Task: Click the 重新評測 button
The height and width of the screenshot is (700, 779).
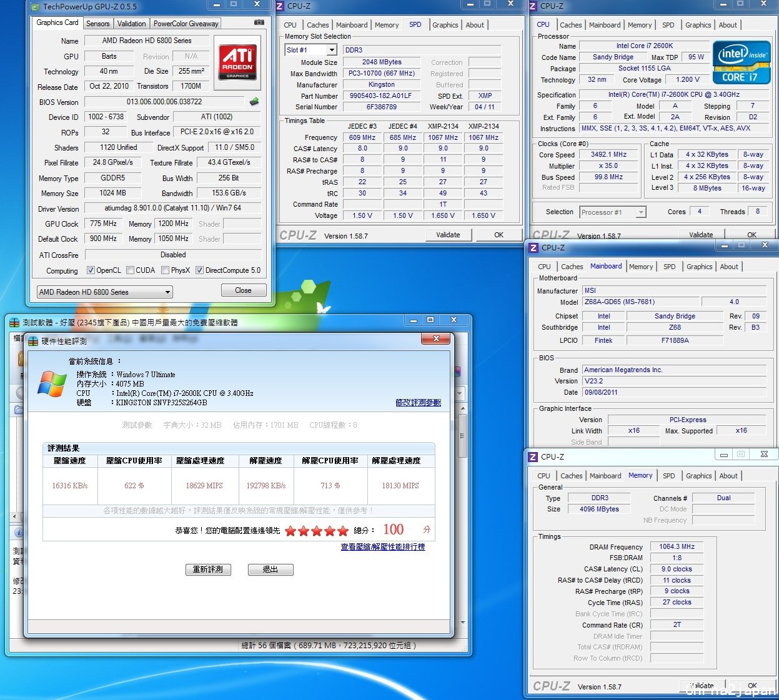Action: point(208,569)
